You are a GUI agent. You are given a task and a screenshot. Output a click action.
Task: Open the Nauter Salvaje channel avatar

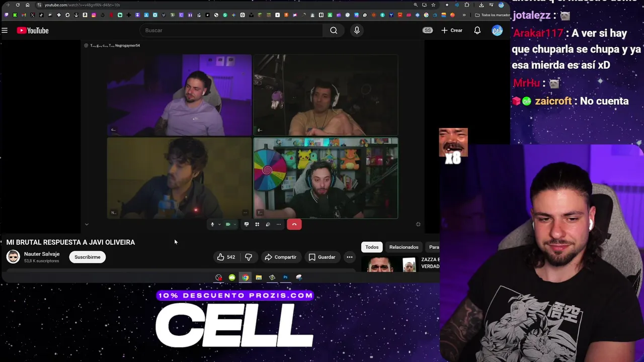[13, 257]
